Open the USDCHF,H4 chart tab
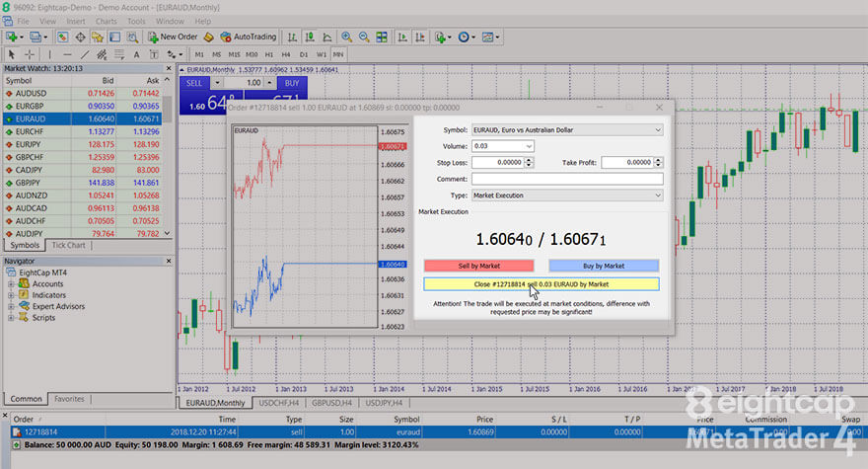The height and width of the screenshot is (469, 868). click(x=278, y=403)
